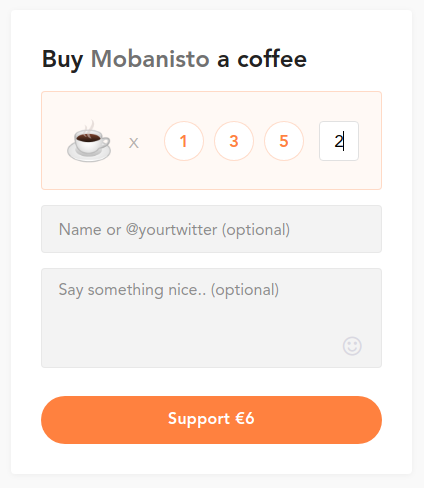Pick the 5 coffees circle
Viewport: 424px width, 488px height.
point(284,141)
